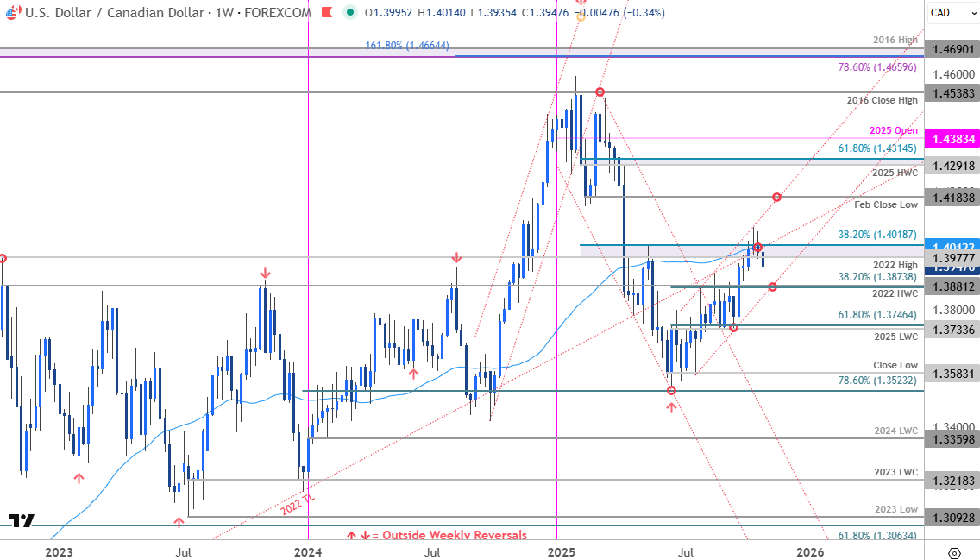The image size is (980, 560).
Task: Click the 1.38812 2022 HWC price label
Action: pos(952,286)
